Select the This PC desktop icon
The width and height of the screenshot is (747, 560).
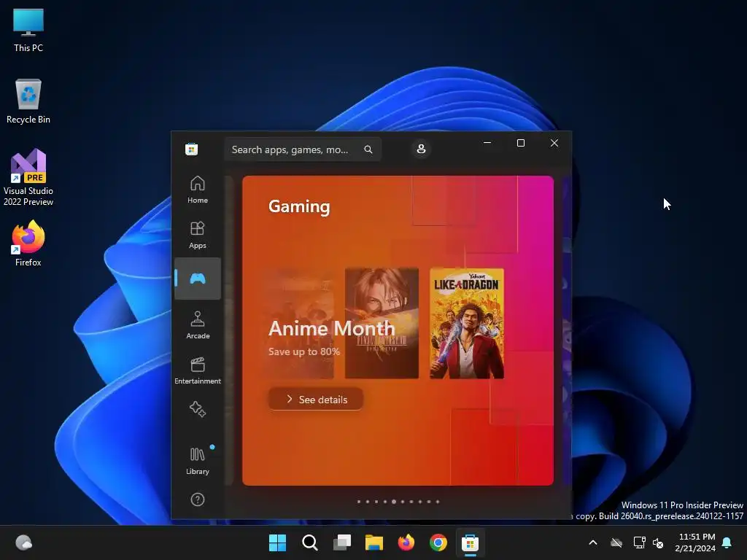pos(28,31)
